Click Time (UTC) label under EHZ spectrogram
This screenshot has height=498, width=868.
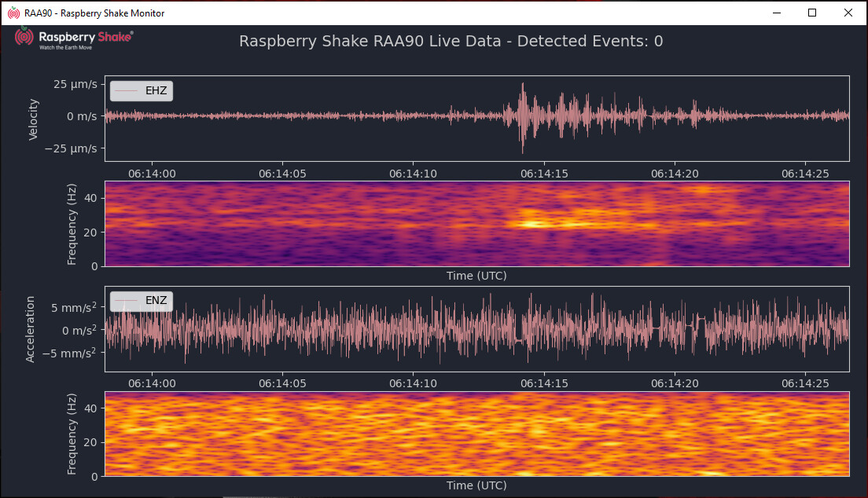pos(476,276)
